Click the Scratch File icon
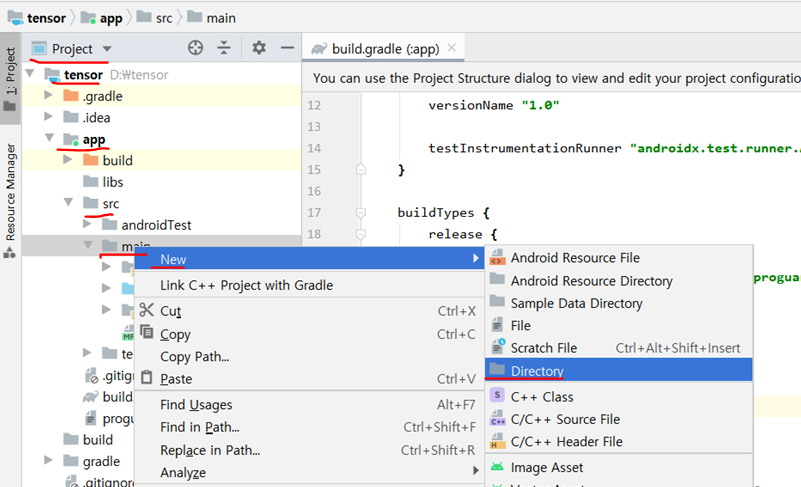 coord(498,346)
